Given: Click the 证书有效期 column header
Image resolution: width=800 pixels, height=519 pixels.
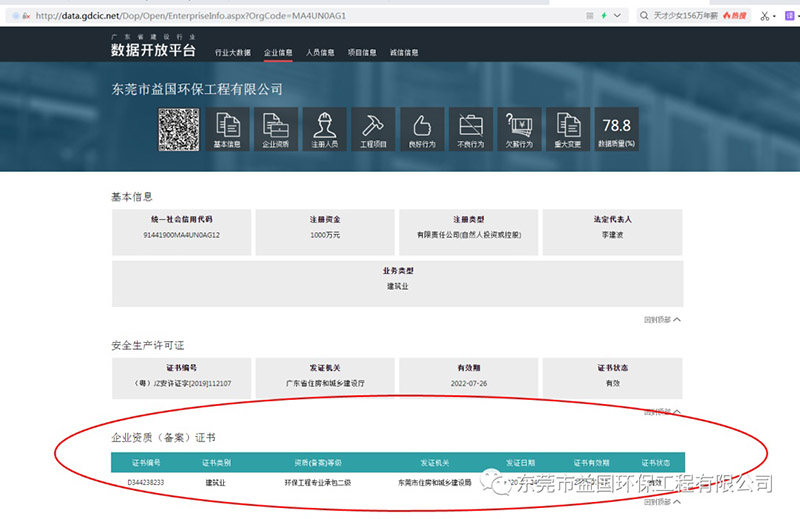Looking at the screenshot, I should (591, 463).
